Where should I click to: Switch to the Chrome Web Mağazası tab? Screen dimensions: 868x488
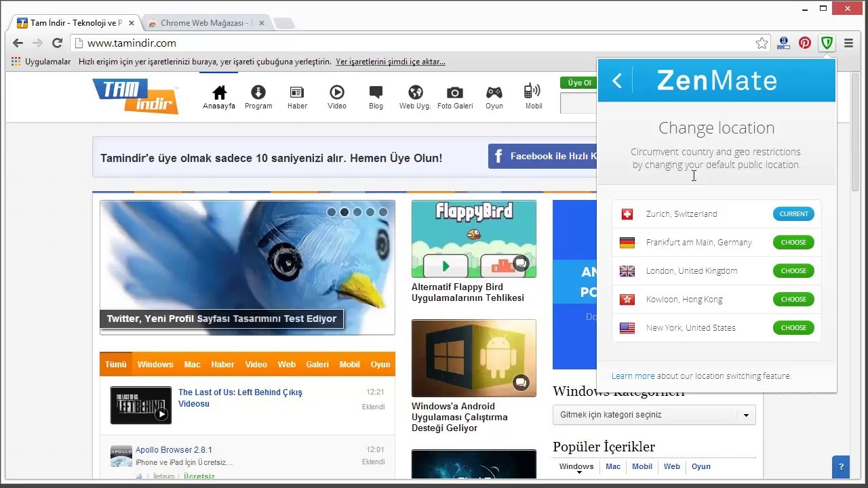[207, 23]
